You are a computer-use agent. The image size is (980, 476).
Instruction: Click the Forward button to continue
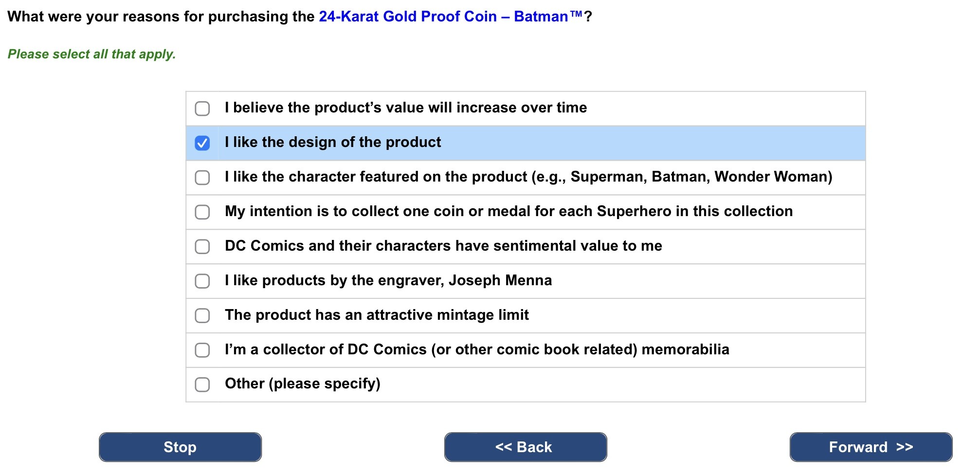point(871,447)
